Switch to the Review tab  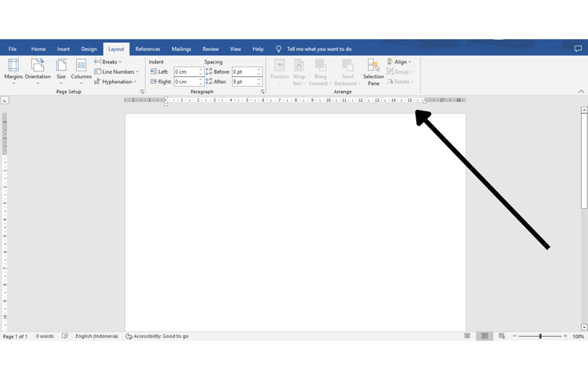click(210, 49)
